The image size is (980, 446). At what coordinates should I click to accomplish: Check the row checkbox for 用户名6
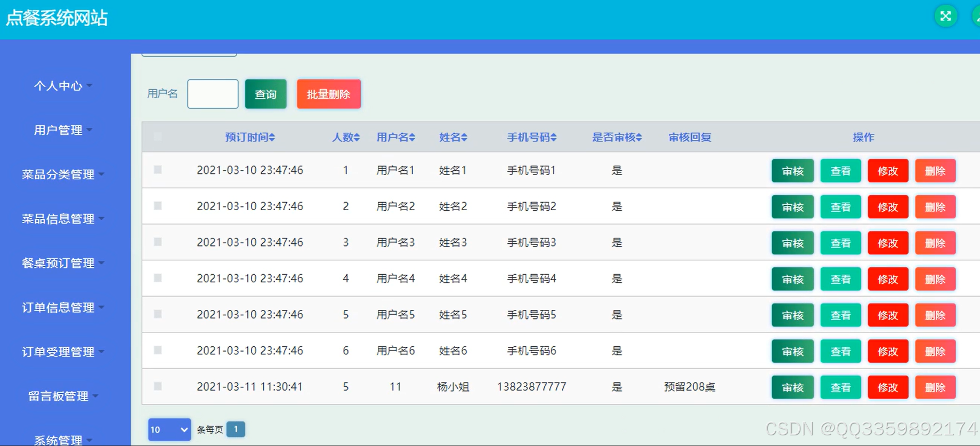(x=158, y=350)
